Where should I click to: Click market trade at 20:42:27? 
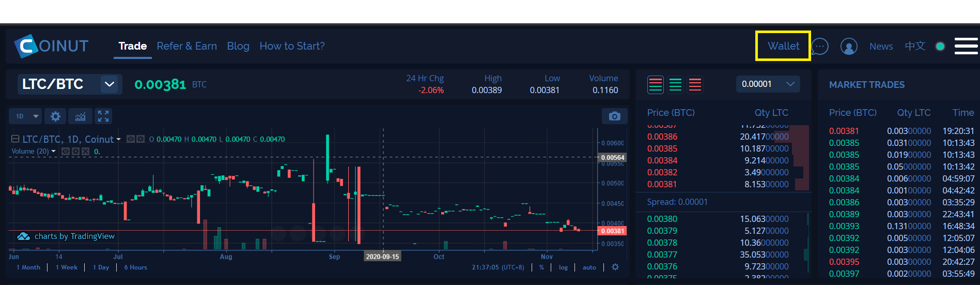tap(901, 262)
